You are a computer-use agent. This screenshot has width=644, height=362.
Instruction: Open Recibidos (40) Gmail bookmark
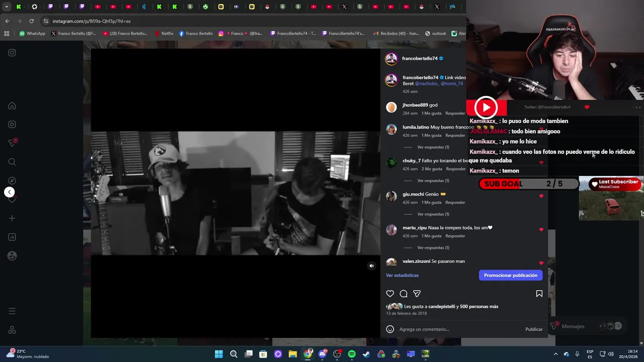tap(396, 34)
